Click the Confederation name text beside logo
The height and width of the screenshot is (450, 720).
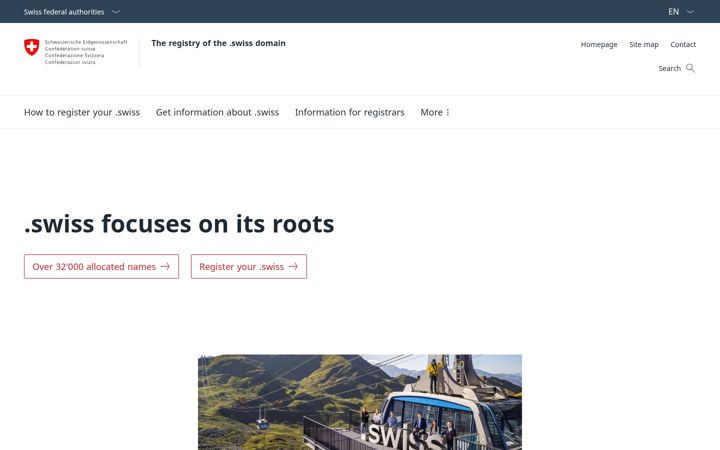[x=86, y=52]
